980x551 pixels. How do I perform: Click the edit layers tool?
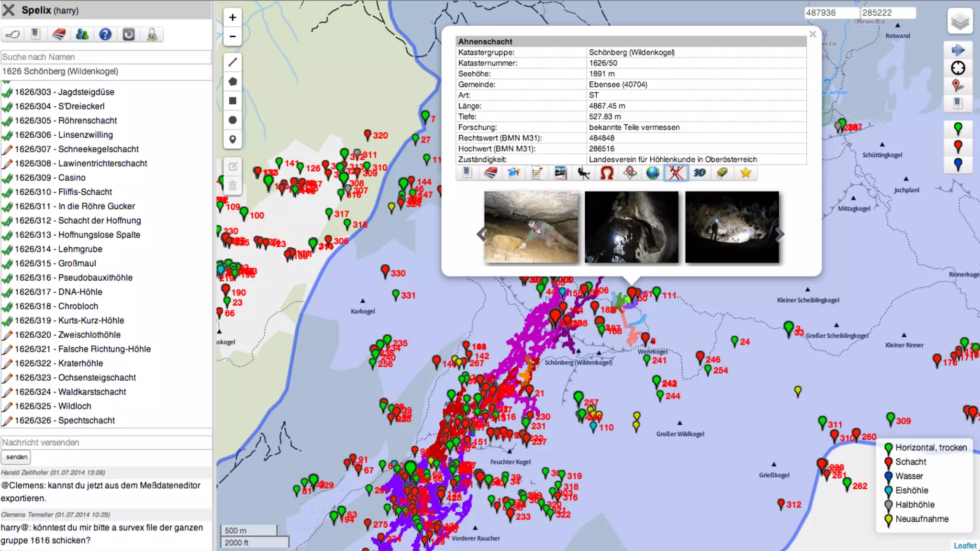(233, 166)
